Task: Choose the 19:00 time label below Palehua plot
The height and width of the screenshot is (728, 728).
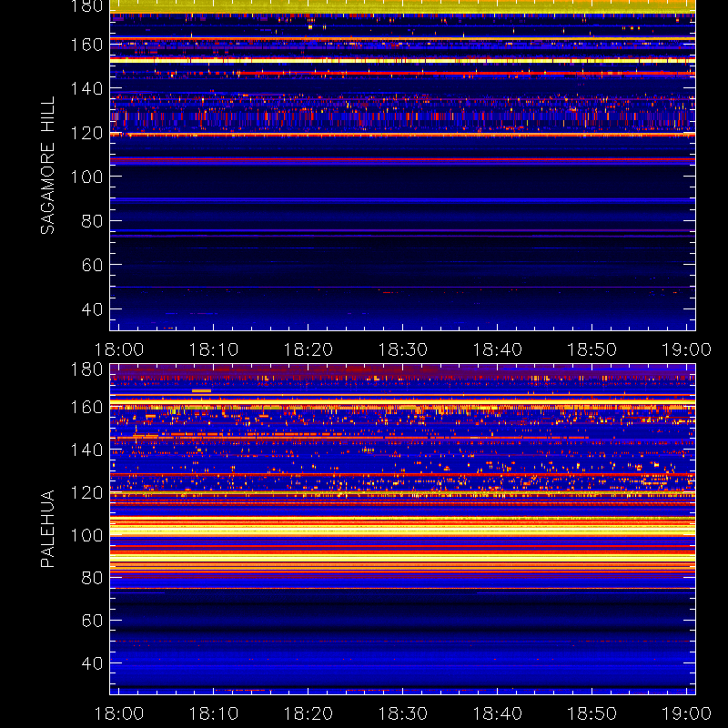Action: [687, 713]
